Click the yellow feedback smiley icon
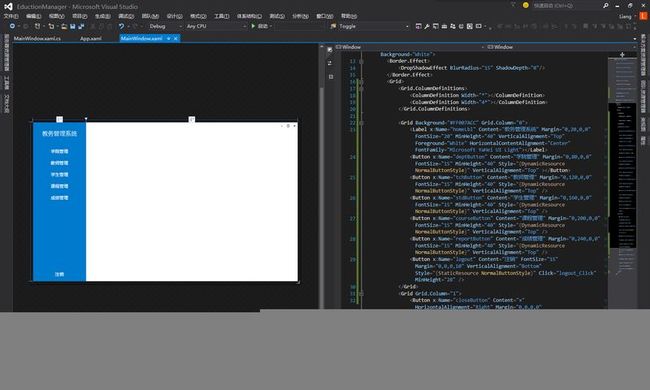The image size is (650, 390). pos(526,5)
